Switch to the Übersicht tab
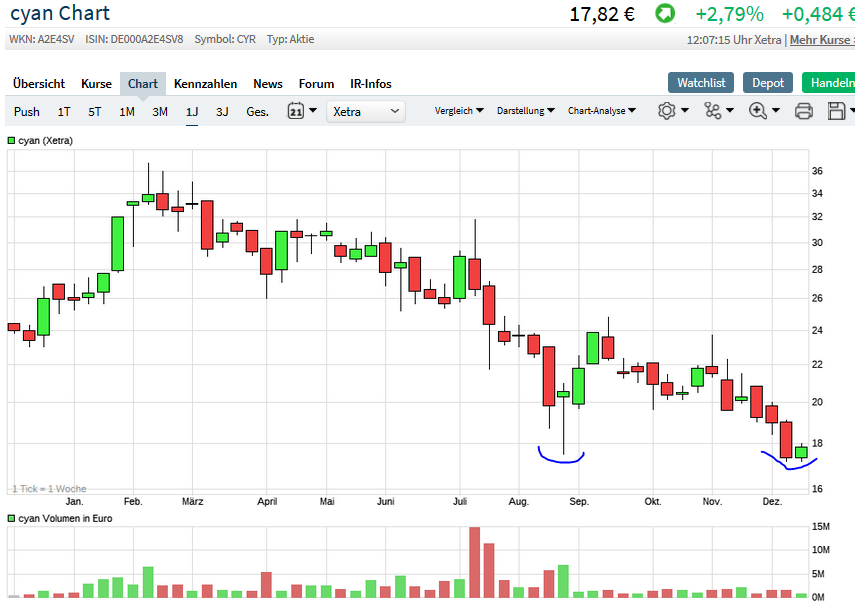 point(39,84)
